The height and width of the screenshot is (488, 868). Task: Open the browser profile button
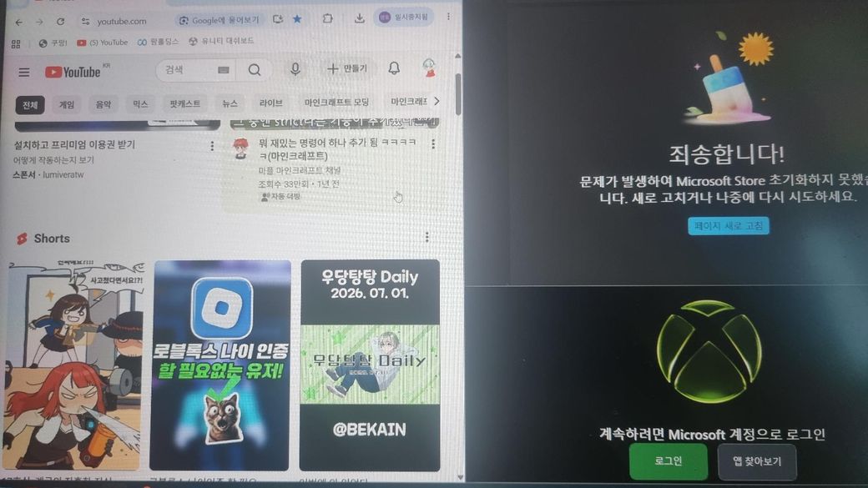point(404,18)
